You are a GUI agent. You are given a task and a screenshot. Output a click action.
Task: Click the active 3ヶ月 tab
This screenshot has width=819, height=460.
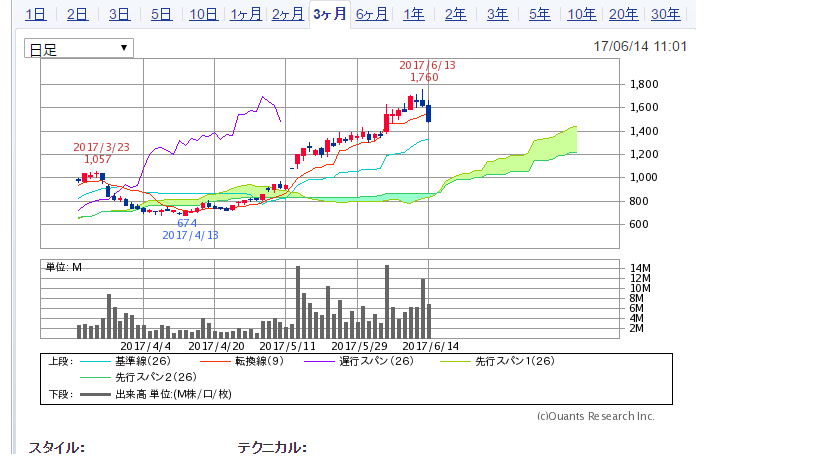[330, 14]
